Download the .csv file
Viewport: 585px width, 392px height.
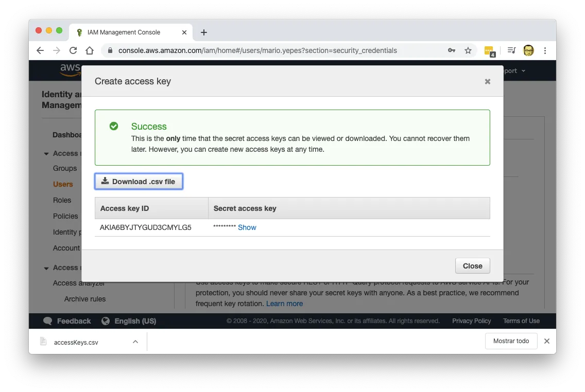pos(139,182)
